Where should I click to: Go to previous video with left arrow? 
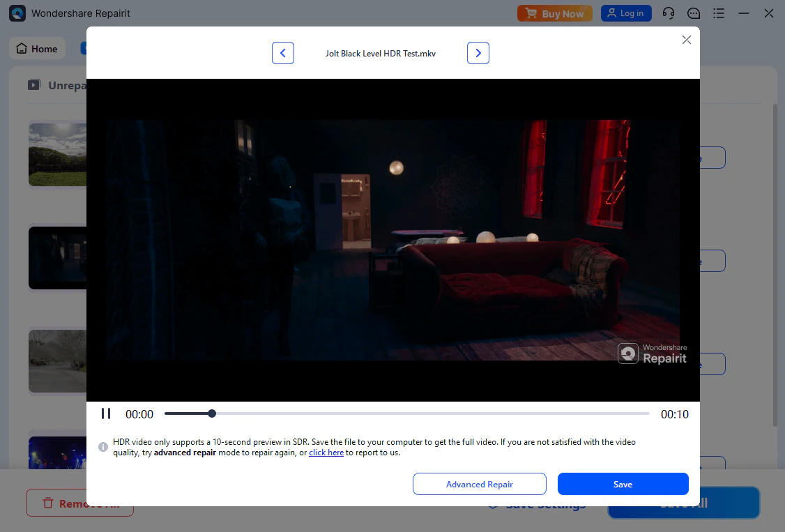pyautogui.click(x=283, y=53)
